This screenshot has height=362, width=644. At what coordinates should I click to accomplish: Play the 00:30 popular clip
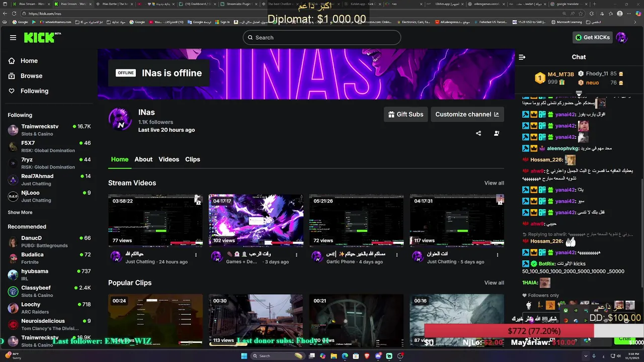click(256, 320)
